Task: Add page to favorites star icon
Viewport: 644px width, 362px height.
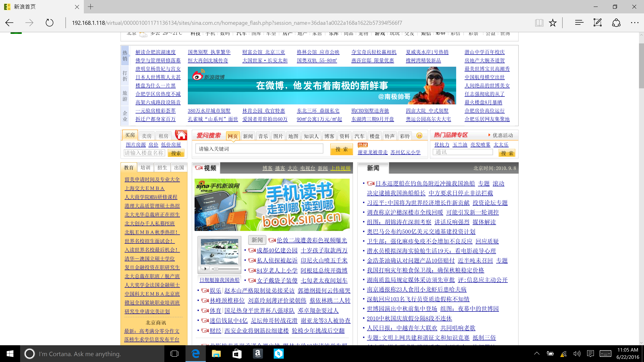Action: click(x=552, y=23)
